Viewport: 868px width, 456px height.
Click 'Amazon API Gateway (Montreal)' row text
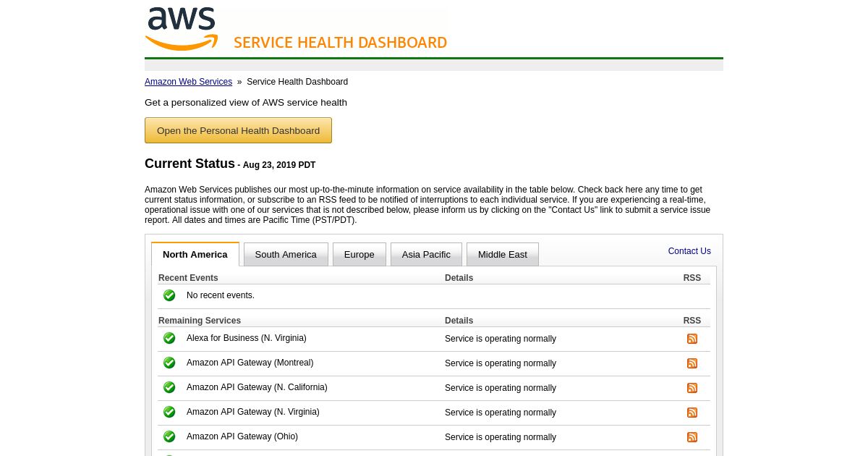pos(250,363)
